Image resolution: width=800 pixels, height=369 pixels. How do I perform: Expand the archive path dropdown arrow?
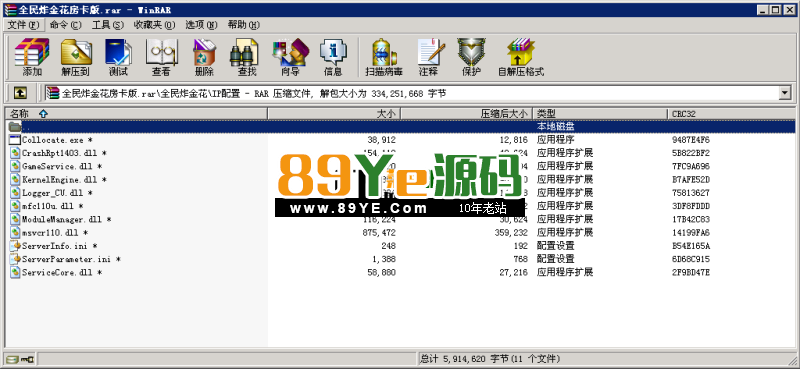pyautogui.click(x=785, y=93)
